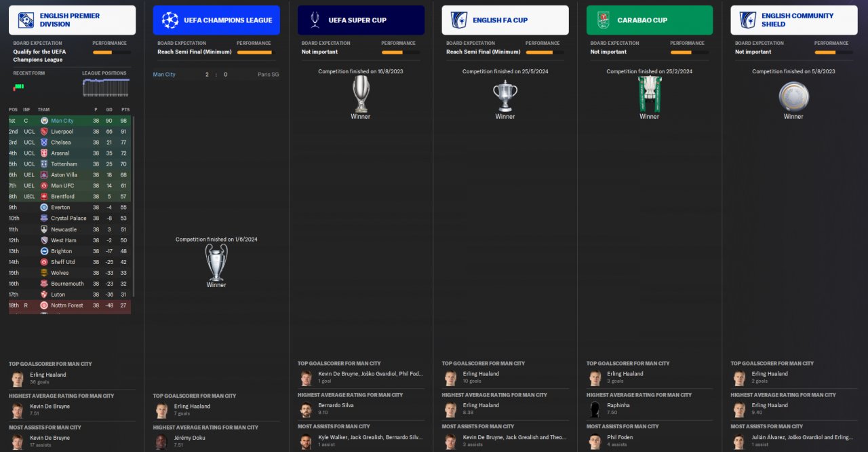Open the UEFA Super Cup header
The width and height of the screenshot is (868, 452).
click(361, 20)
